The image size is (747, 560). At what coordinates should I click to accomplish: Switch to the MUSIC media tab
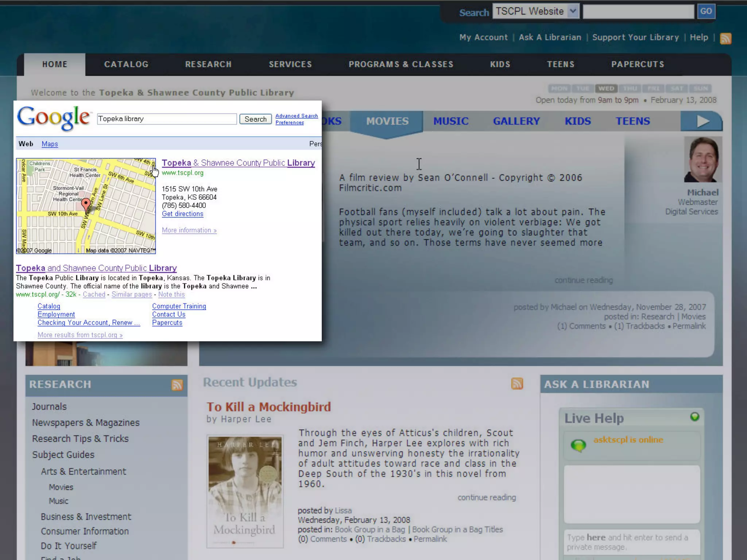[x=451, y=121]
